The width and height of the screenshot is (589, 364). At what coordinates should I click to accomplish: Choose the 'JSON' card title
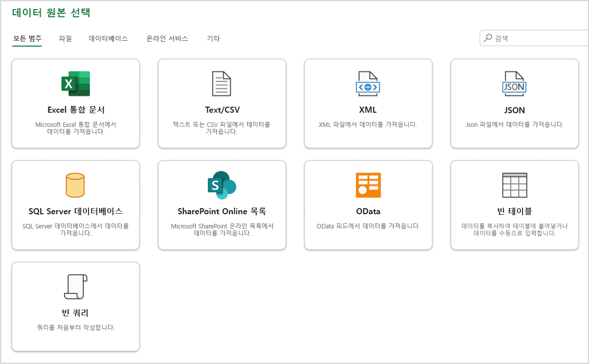[514, 110]
